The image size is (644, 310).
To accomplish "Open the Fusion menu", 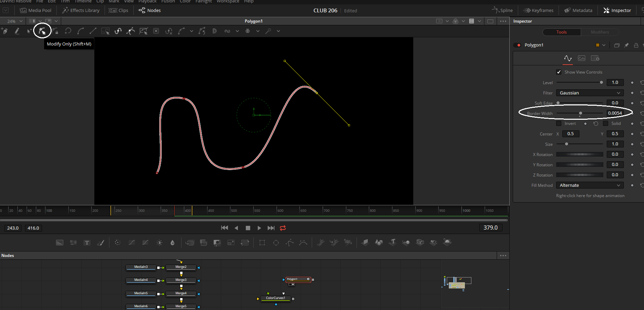I will [168, 1].
